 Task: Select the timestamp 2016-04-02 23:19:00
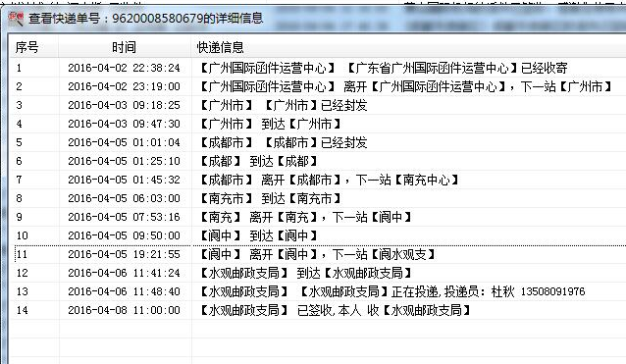(124, 86)
